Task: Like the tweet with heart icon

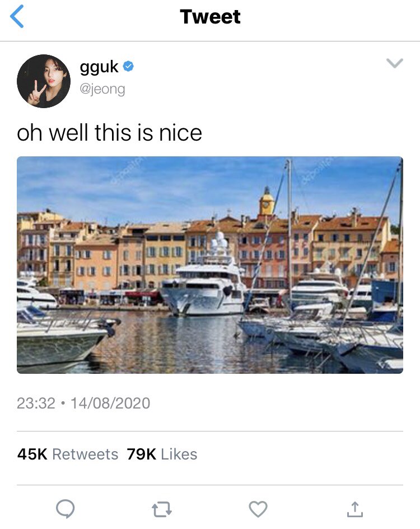Action: (x=258, y=509)
